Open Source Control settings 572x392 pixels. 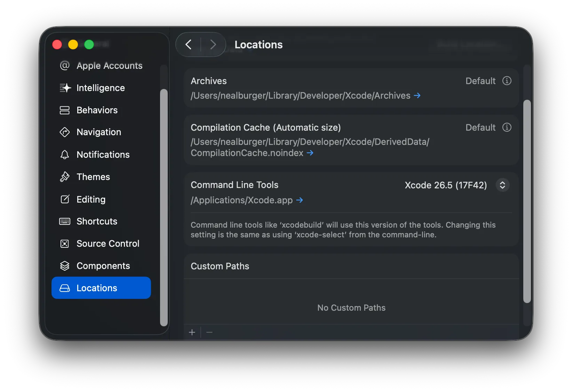[101, 244]
